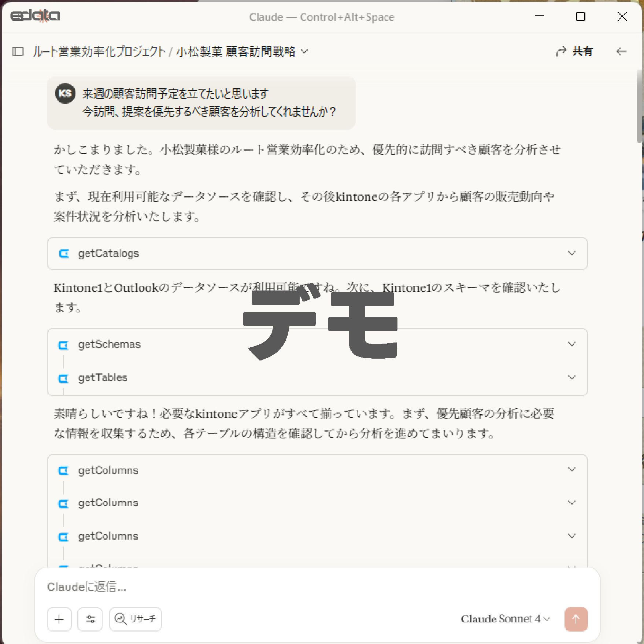
Task: Toggle the sidebar panel icon
Action: (x=18, y=52)
